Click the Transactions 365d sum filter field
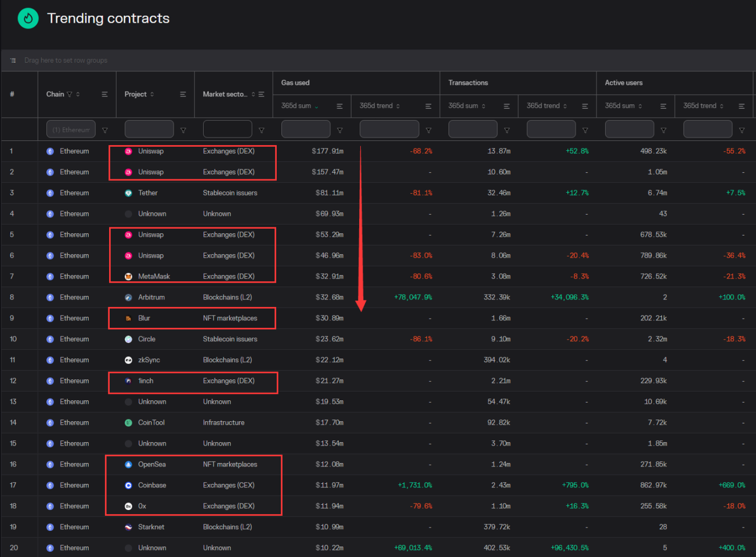Image resolution: width=756 pixels, height=557 pixels. tap(473, 129)
